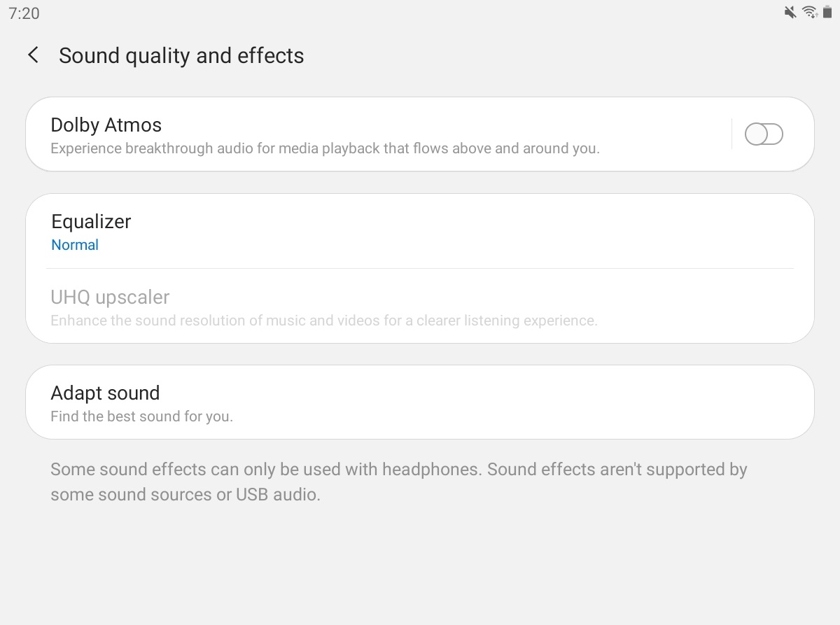Tap the headphones note below Adapt sound
Viewport: 840px width, 625px height.
[398, 482]
